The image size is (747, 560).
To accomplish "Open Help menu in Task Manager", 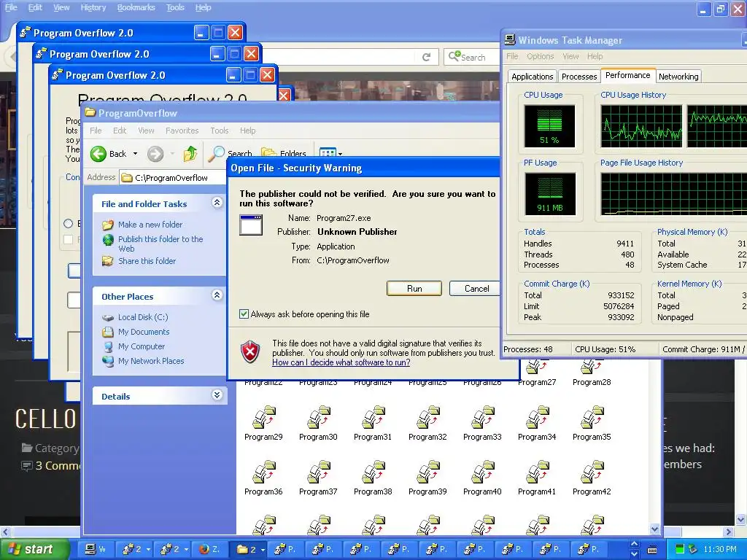I will [595, 56].
